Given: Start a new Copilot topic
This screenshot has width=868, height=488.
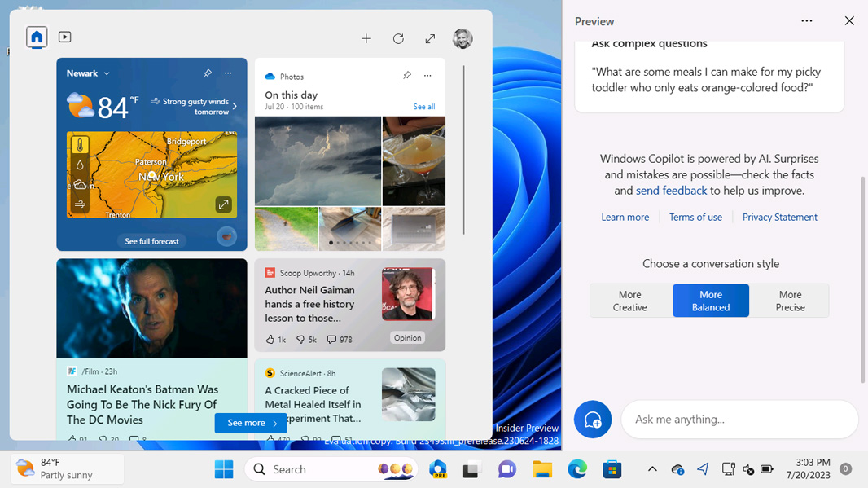Looking at the screenshot, I should pyautogui.click(x=593, y=420).
